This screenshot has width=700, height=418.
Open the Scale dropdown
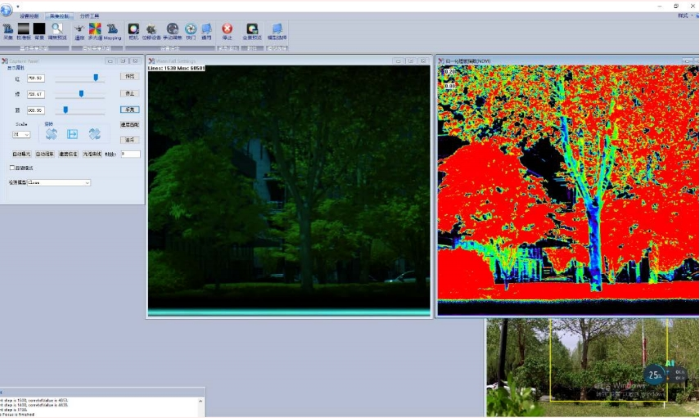(21, 134)
